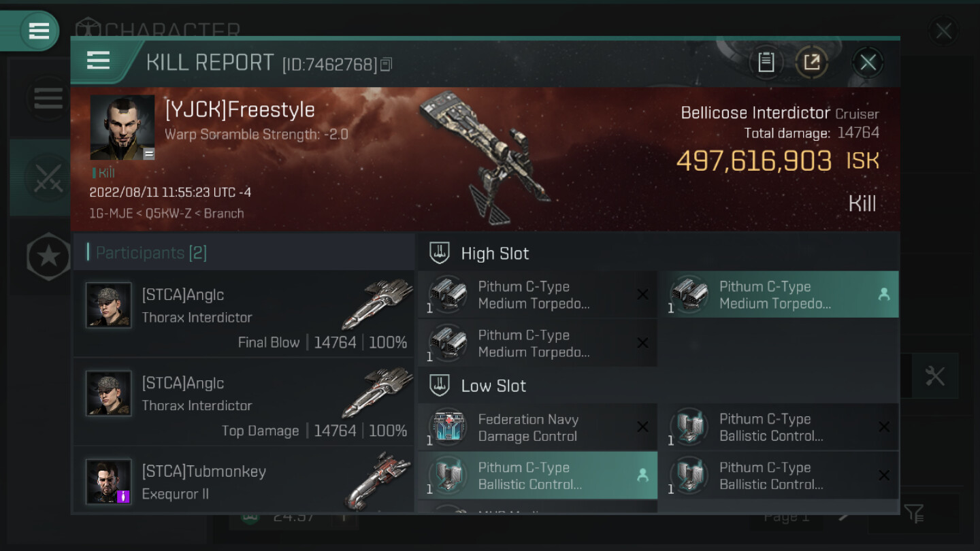The height and width of the screenshot is (551, 980).
Task: Open the star hexagon sidebar icon
Action: pos(48,256)
